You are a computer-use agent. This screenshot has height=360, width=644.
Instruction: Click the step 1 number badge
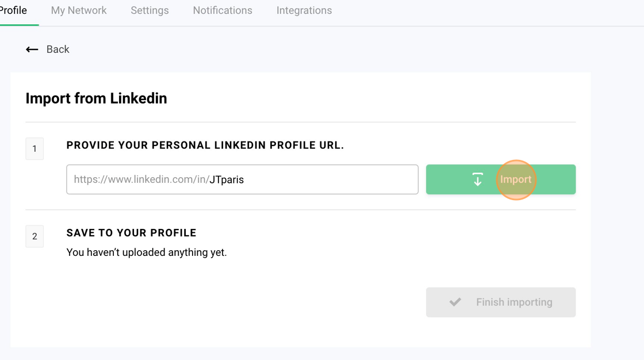pos(34,149)
